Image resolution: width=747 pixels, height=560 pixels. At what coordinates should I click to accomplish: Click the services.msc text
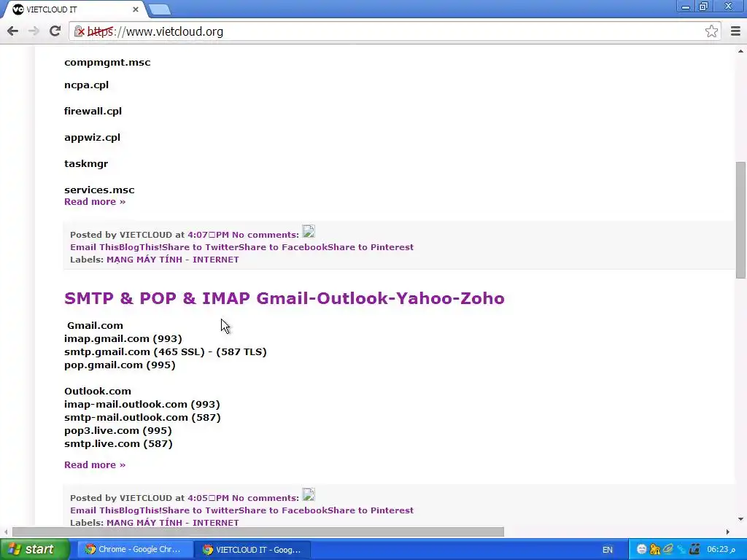coord(99,190)
